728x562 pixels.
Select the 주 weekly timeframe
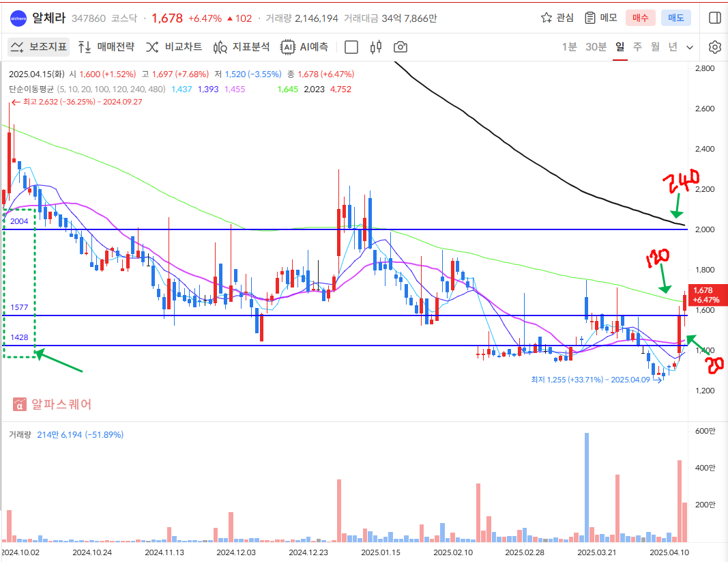pos(637,47)
